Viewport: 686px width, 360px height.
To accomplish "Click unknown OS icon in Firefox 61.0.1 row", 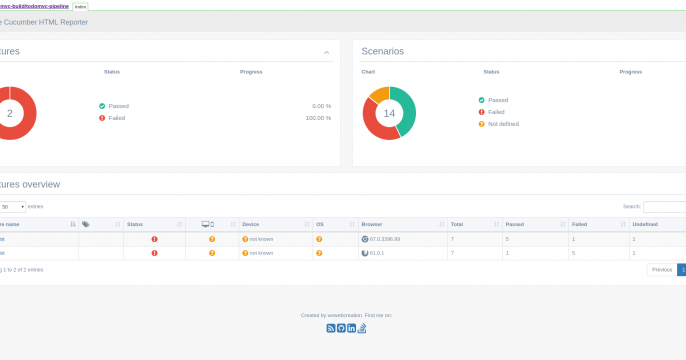I will [319, 253].
